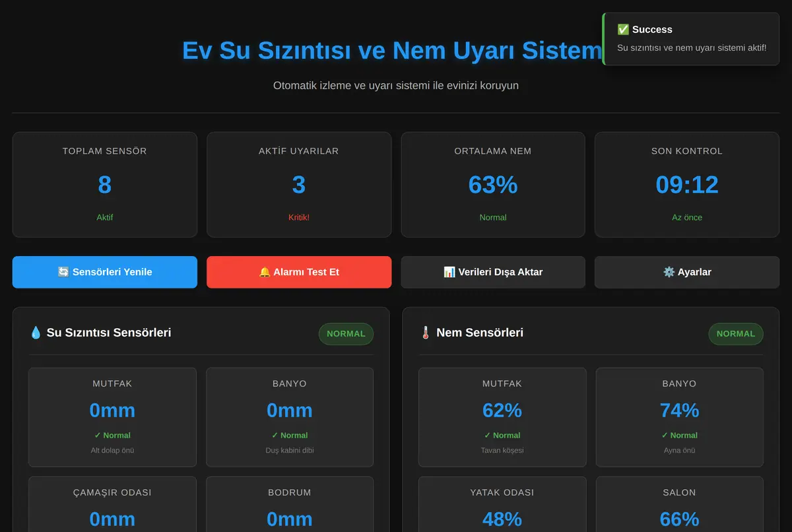Select the Aktif Uyarılar stat card
792x532 pixels.
299,185
